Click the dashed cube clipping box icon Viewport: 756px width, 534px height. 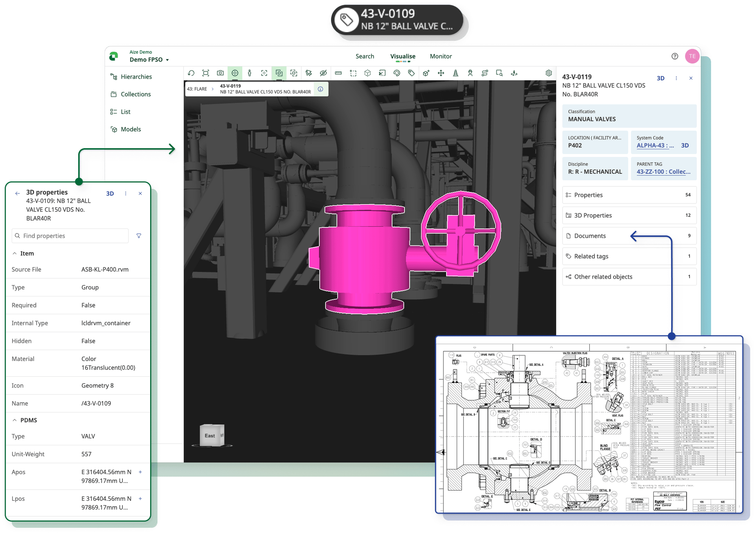pyautogui.click(x=367, y=73)
